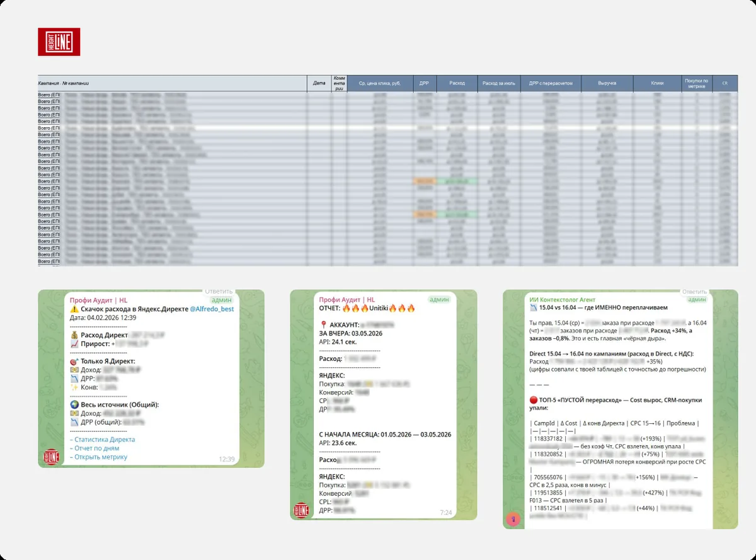Select the ДРР с перерасчетом column header
This screenshot has width=756, height=560.
point(551,83)
